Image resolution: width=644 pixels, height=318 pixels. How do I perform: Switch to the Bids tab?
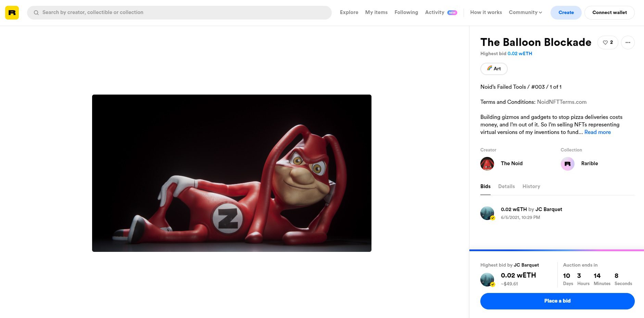(x=485, y=186)
